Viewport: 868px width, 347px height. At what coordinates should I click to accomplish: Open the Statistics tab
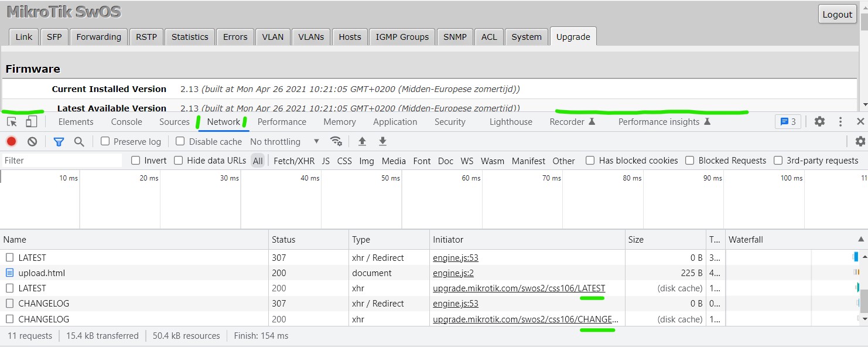[x=190, y=37]
